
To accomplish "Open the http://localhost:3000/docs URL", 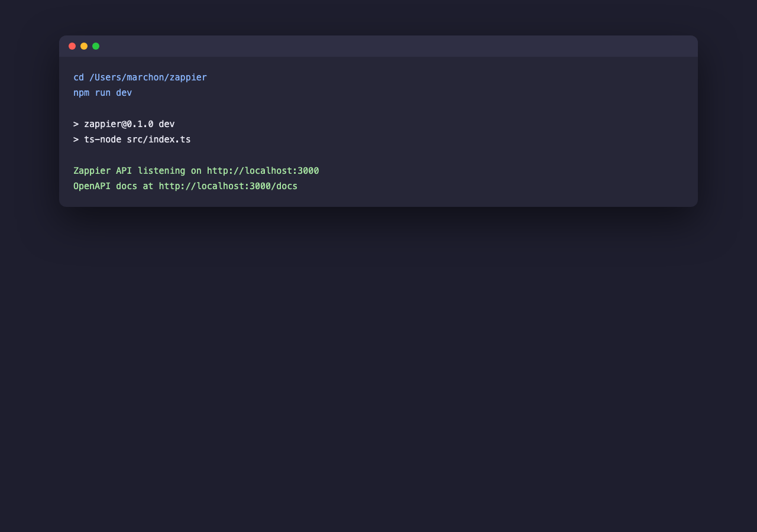I will pos(228,186).
